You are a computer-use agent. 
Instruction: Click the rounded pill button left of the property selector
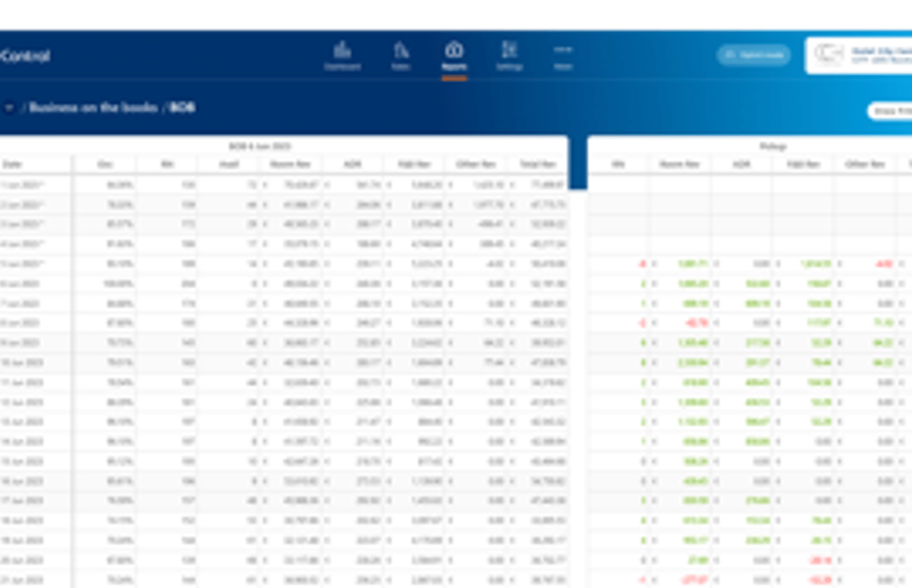754,55
